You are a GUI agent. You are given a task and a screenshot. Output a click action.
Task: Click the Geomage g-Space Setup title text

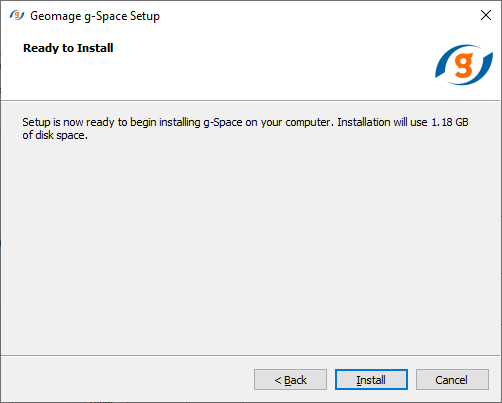point(95,16)
